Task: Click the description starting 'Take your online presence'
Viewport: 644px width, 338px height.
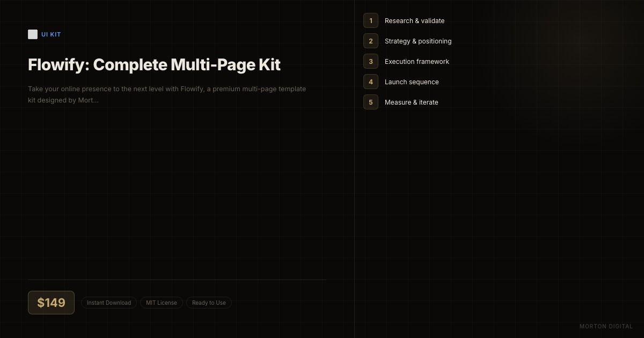Action: click(167, 94)
